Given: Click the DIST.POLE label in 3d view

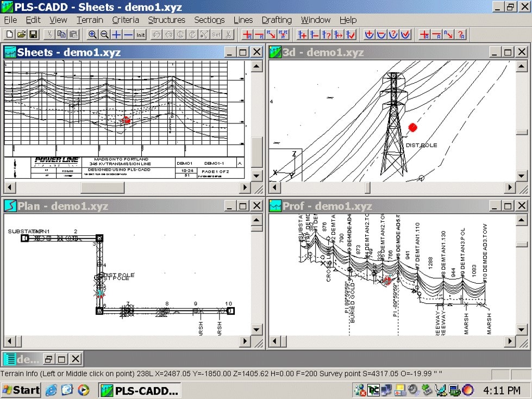Looking at the screenshot, I should pos(421,145).
